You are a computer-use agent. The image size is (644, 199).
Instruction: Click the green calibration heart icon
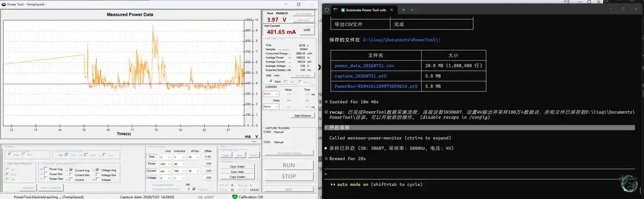coord(234,196)
